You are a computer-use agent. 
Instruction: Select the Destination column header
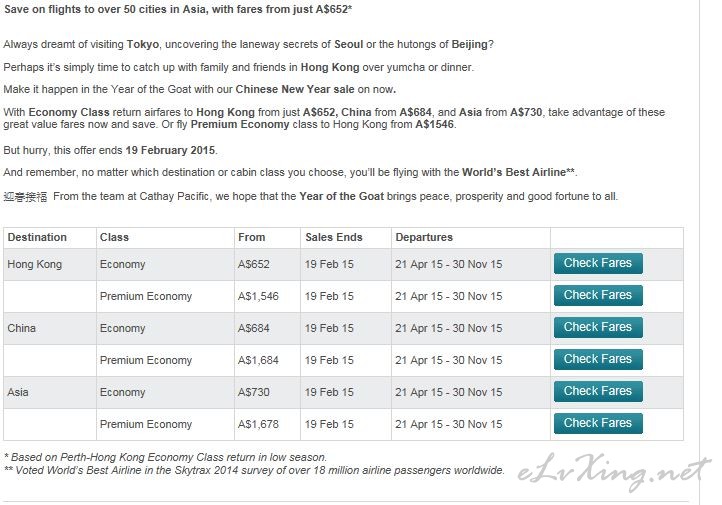pyautogui.click(x=50, y=238)
